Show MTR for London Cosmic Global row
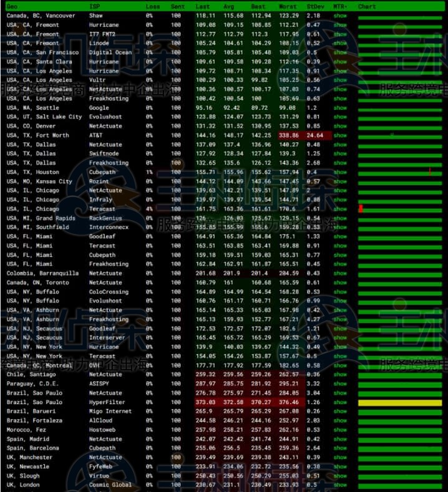Viewport: 448px width, 492px height. click(340, 485)
